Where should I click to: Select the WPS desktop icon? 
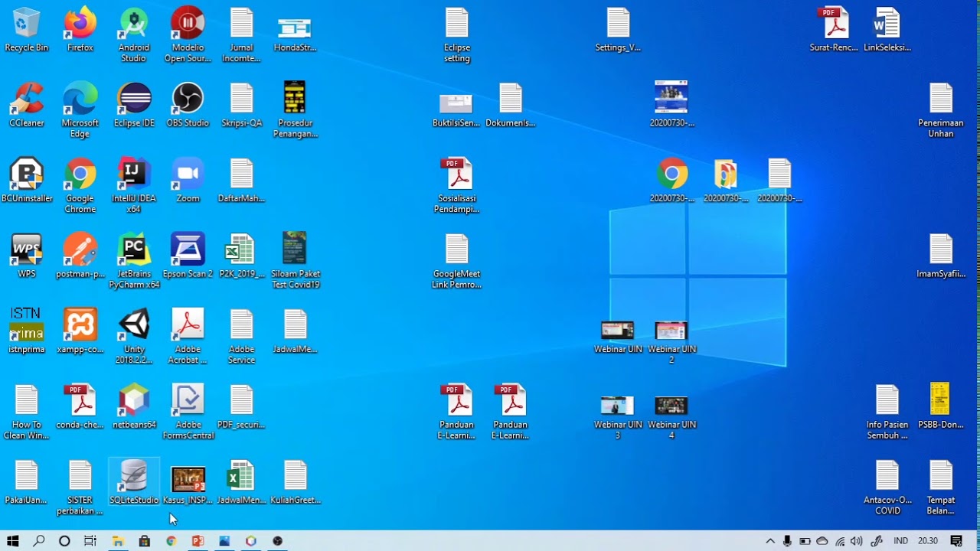[26, 256]
